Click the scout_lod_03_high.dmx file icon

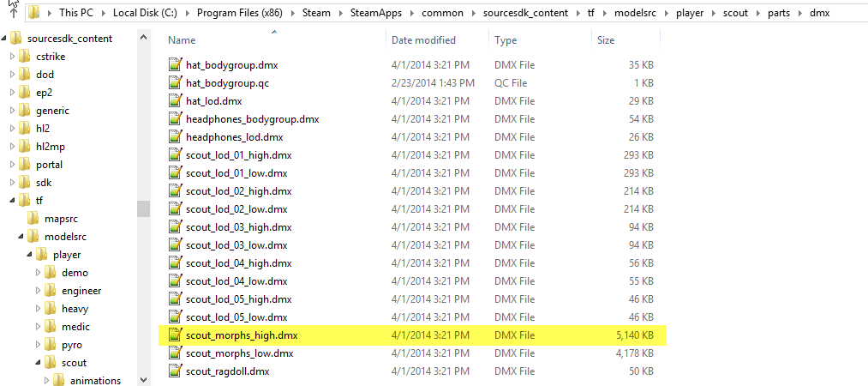click(176, 227)
